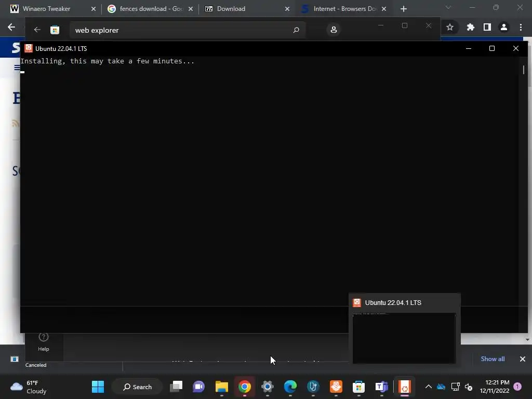
Task: Minimize the Ubuntu terminal window
Action: (x=469, y=48)
